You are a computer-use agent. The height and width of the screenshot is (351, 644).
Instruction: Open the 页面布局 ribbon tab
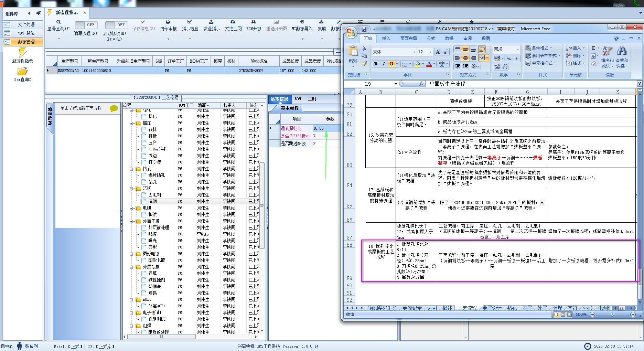[408, 39]
